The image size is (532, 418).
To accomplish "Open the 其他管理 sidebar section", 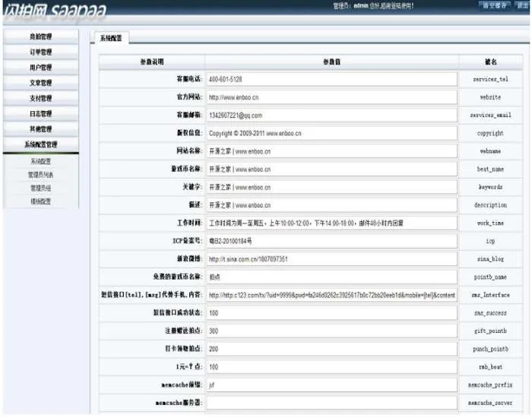I will (41, 129).
